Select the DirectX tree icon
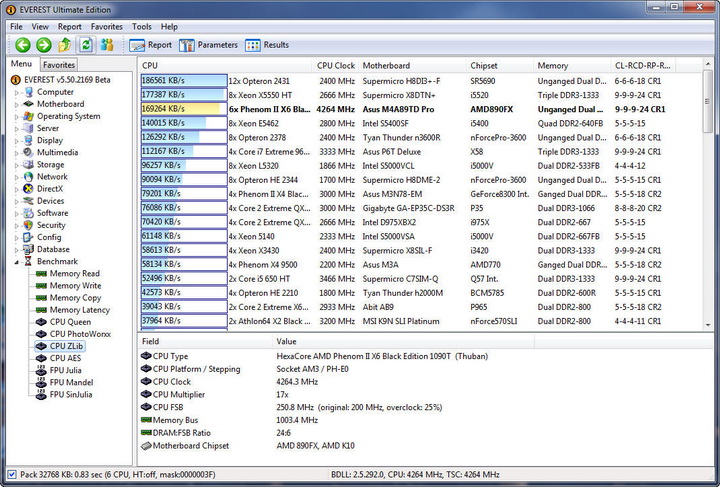The image size is (720, 487). click(28, 189)
